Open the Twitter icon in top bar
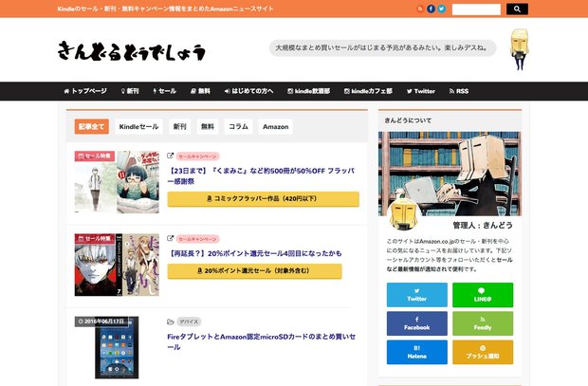The height and width of the screenshot is (386, 588). [x=442, y=9]
